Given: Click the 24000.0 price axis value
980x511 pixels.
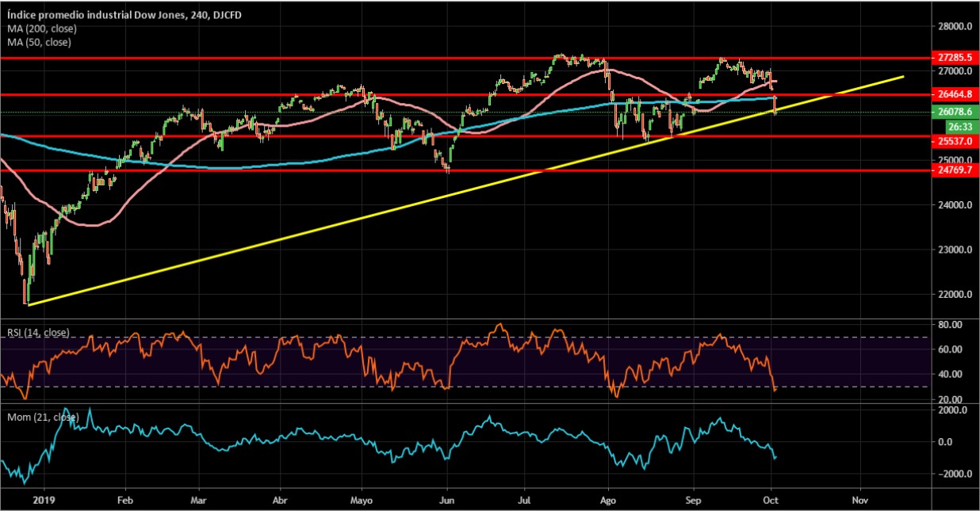Looking at the screenshot, I should tap(955, 205).
